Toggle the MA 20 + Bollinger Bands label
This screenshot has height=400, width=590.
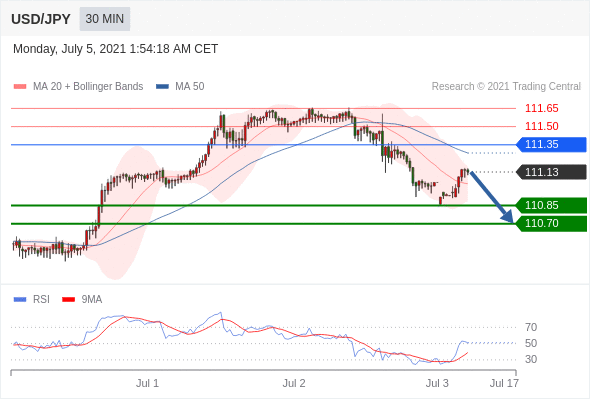tap(88, 87)
